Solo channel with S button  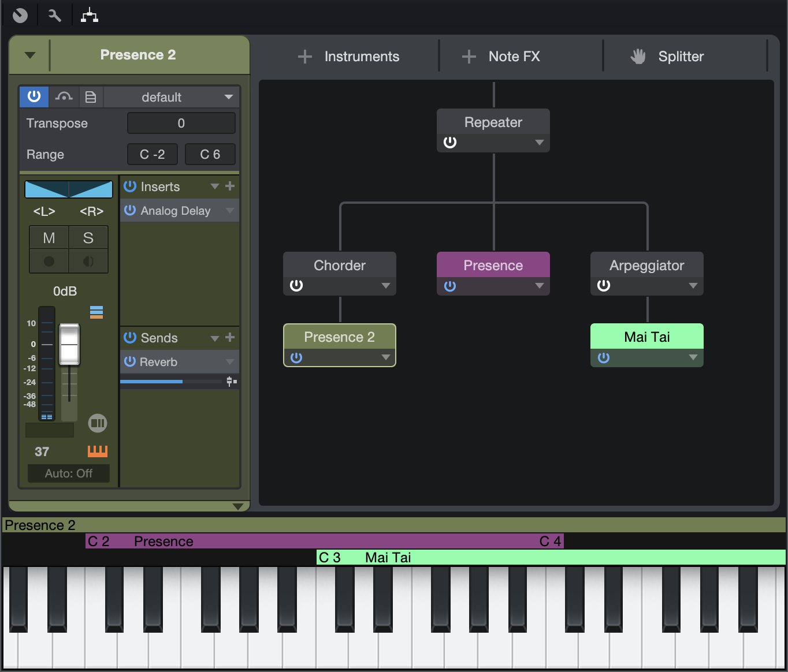[88, 238]
